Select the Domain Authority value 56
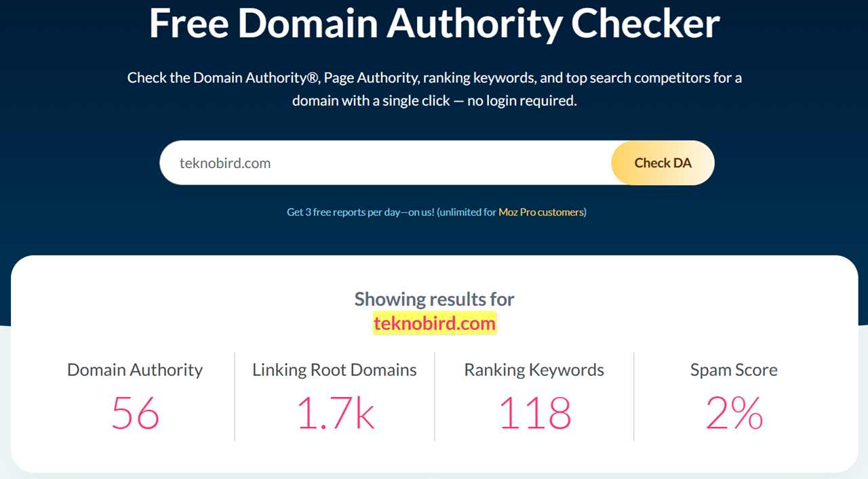Screen dimensions: 868x479 point(136,413)
